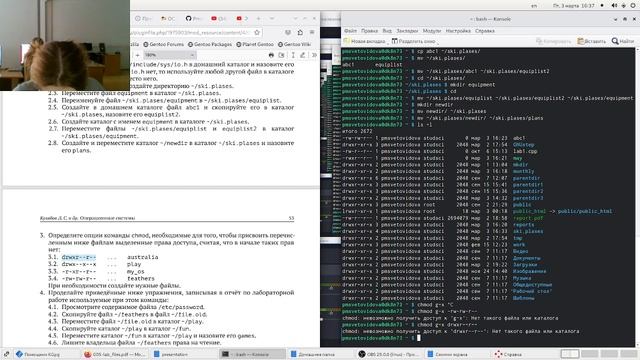This screenshot has height=360, width=640.
Task: Save the PDF with the download icon
Action: [282, 55]
